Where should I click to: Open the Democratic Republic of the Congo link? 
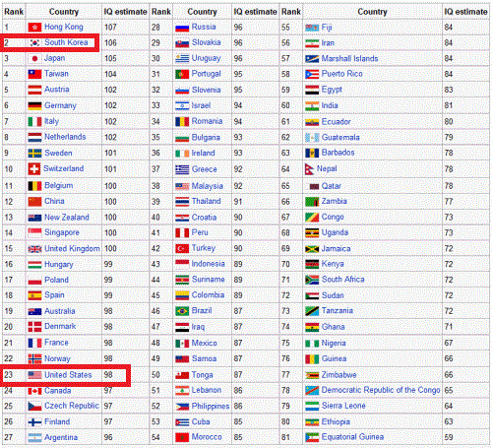[x=381, y=390]
